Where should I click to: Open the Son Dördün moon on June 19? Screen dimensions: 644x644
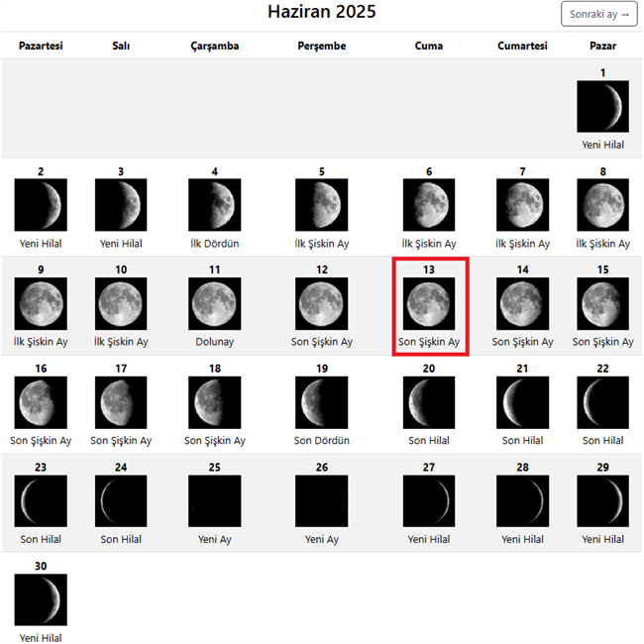pyautogui.click(x=322, y=402)
